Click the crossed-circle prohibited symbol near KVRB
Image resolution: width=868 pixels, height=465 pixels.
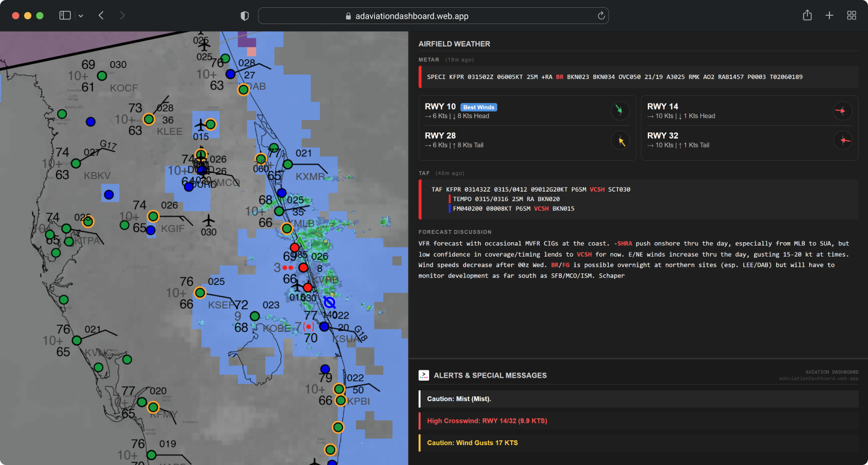click(329, 302)
